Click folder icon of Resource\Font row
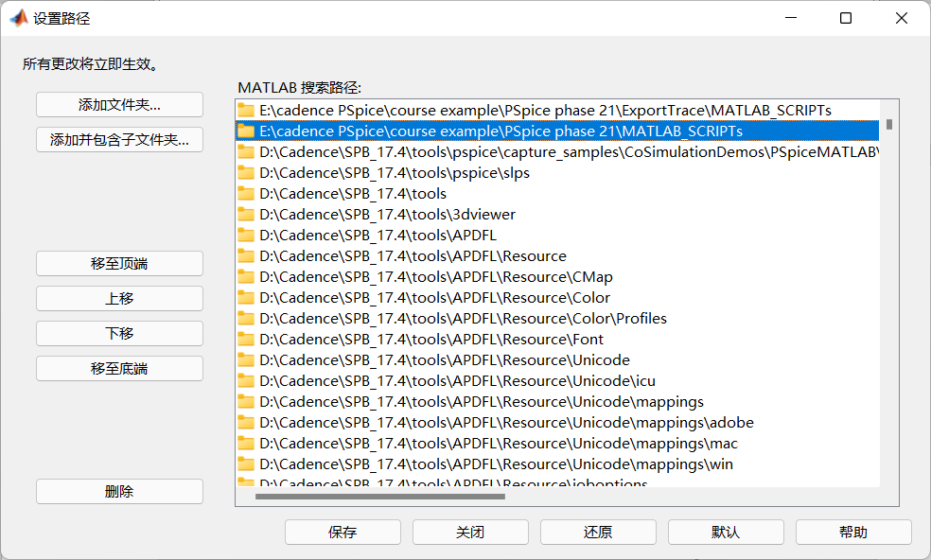931x560 pixels. tap(246, 339)
